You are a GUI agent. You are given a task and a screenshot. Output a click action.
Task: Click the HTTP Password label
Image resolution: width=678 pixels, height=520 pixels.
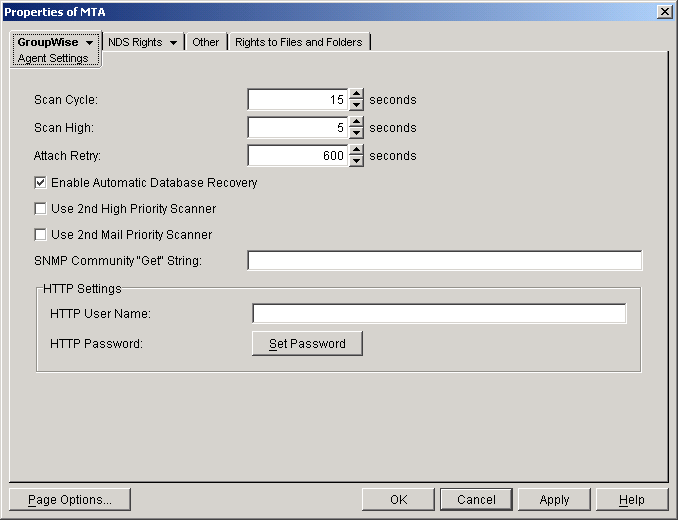96,344
